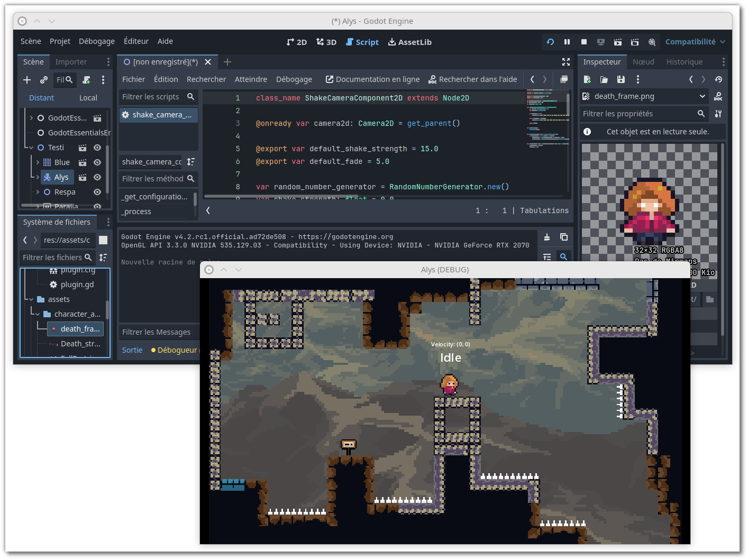The height and width of the screenshot is (560, 748).
Task: Open the Débogage main menu
Action: 97,41
